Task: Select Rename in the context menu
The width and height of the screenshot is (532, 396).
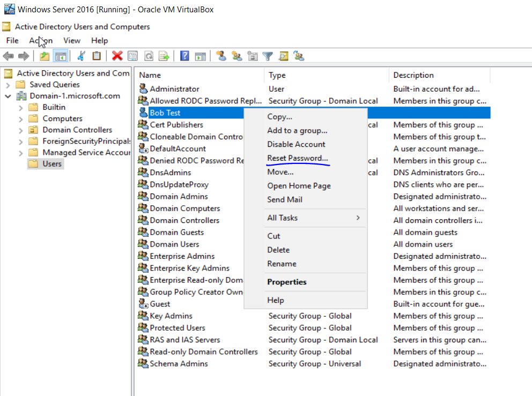Action: click(x=282, y=264)
